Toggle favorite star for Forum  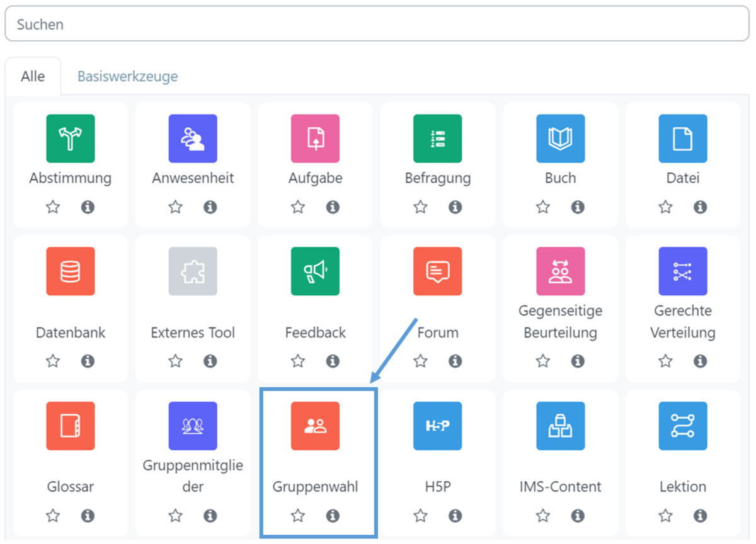pos(420,361)
